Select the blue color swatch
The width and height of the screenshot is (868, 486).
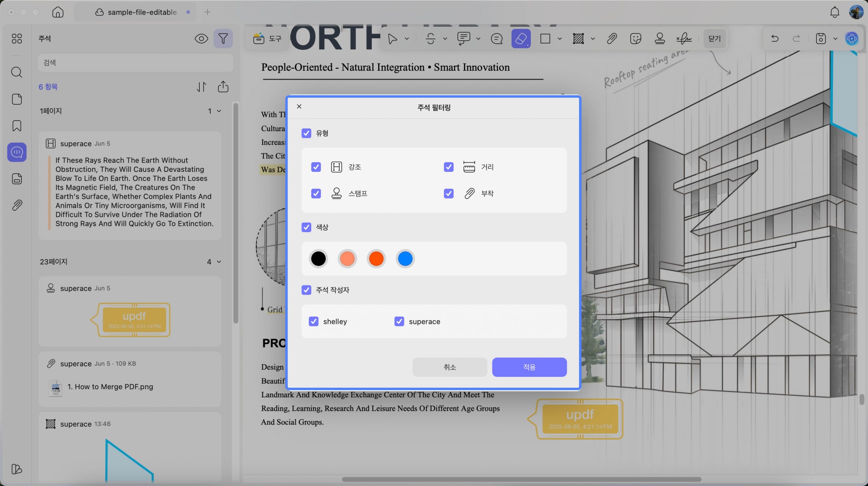tap(405, 259)
